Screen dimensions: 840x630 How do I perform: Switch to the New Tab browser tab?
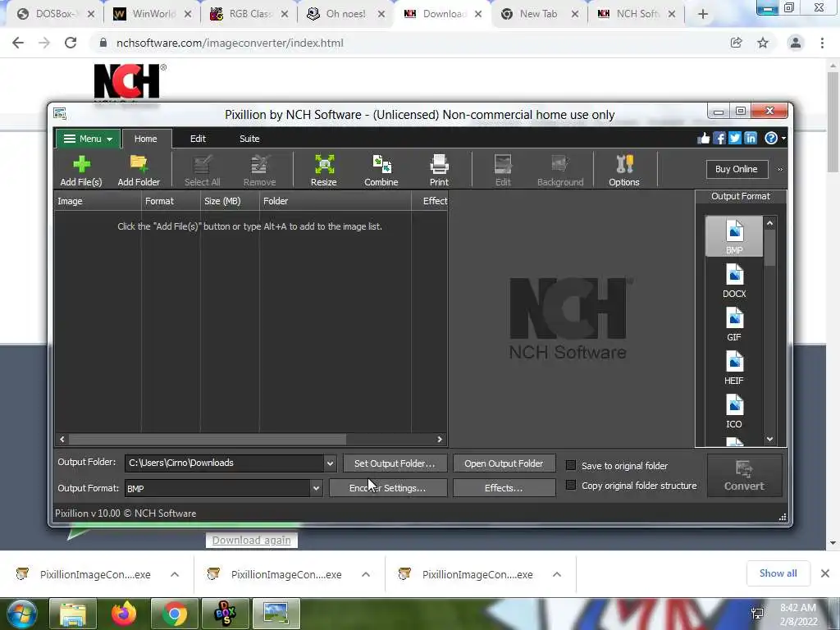click(x=538, y=14)
